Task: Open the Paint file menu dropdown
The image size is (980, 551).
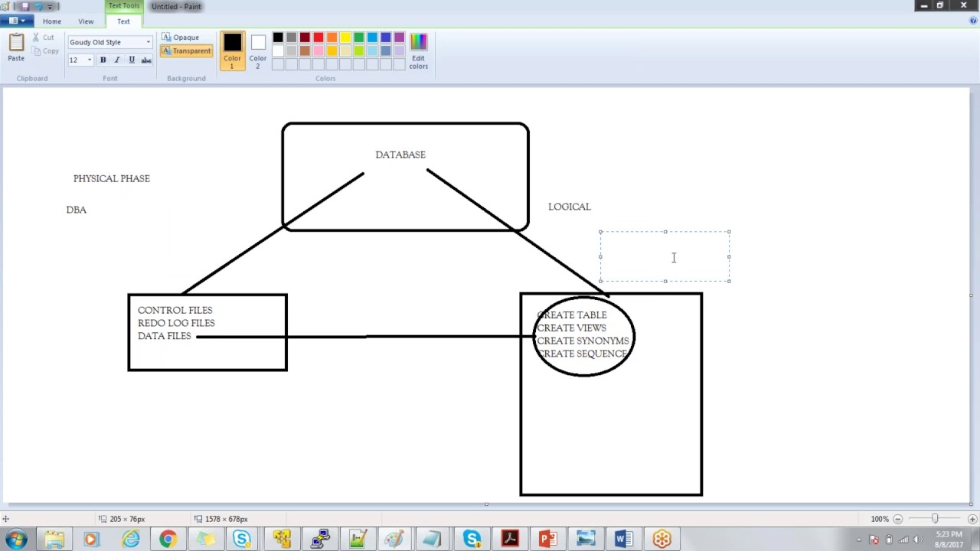Action: (16, 21)
